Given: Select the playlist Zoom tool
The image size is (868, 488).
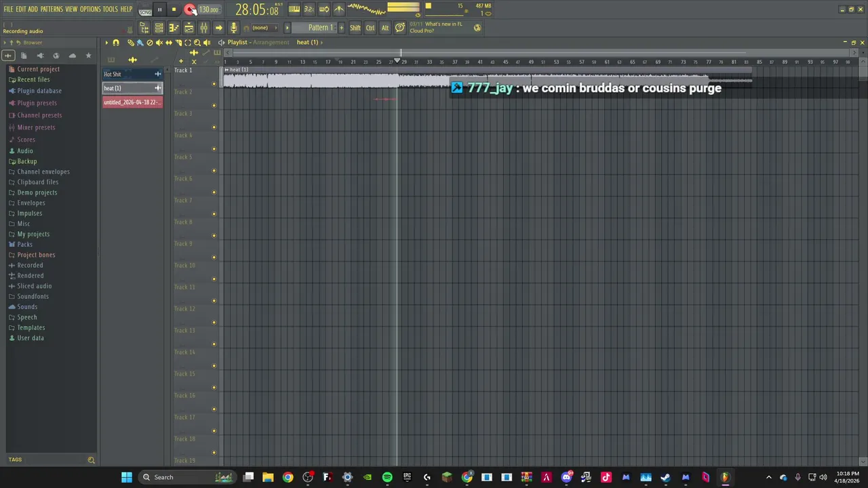Looking at the screenshot, I should pos(197,42).
